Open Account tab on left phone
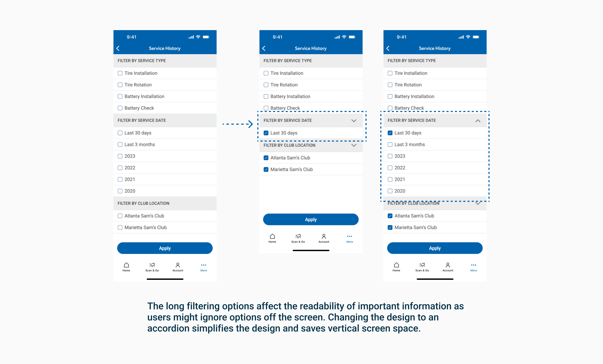Image resolution: width=603 pixels, height=364 pixels. (x=178, y=267)
